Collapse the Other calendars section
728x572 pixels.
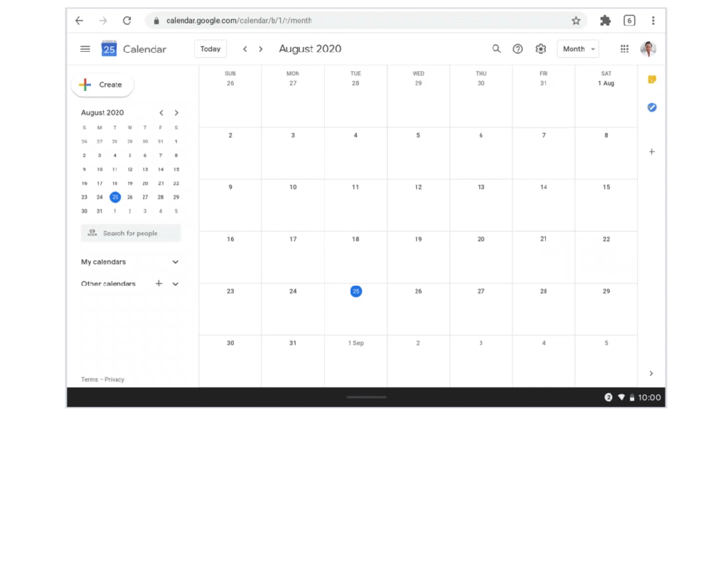tap(176, 284)
